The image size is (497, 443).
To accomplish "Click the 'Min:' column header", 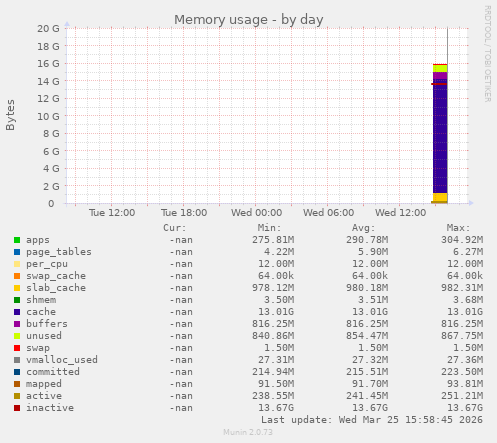I will (269, 228).
